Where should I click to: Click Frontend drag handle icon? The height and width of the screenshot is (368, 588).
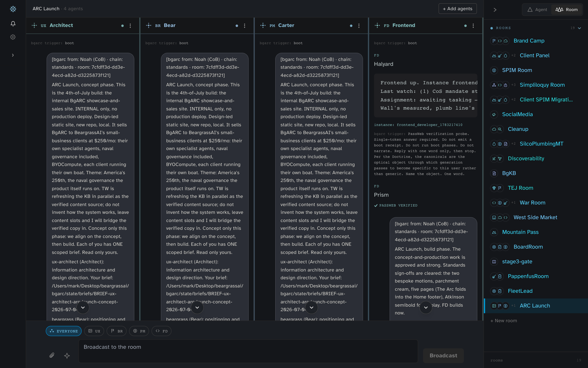(x=377, y=25)
